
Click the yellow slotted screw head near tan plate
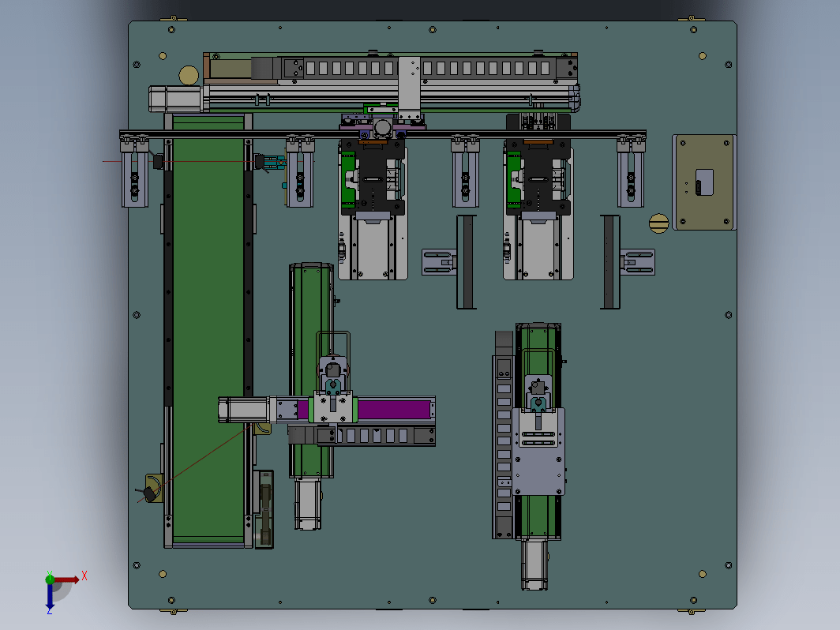point(658,223)
